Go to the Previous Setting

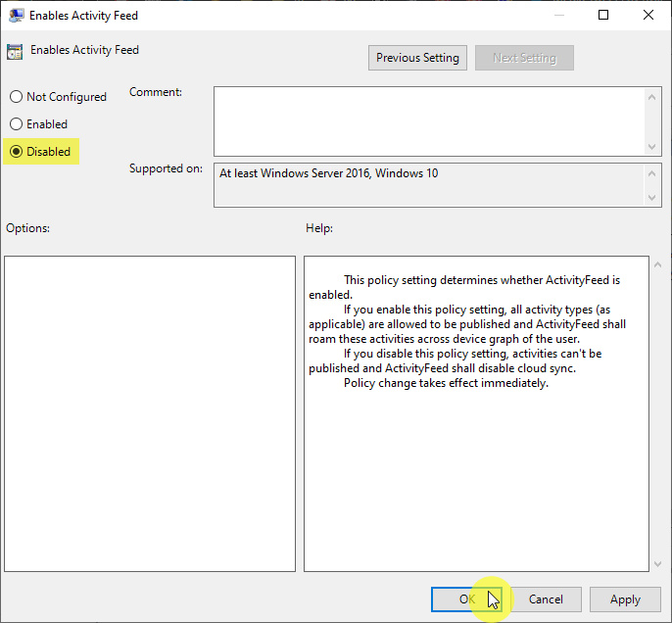point(417,58)
